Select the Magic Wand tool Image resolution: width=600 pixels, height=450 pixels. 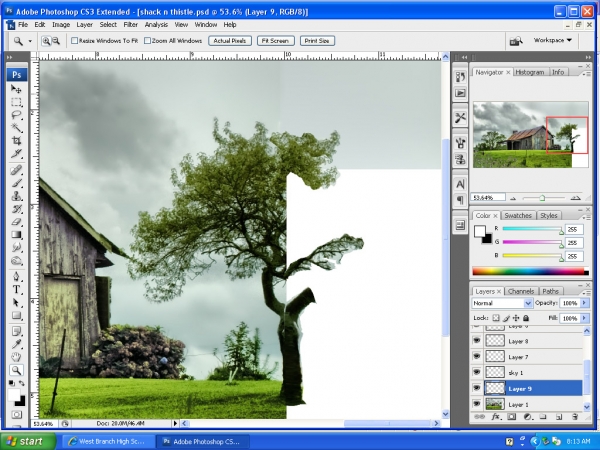pos(16,127)
